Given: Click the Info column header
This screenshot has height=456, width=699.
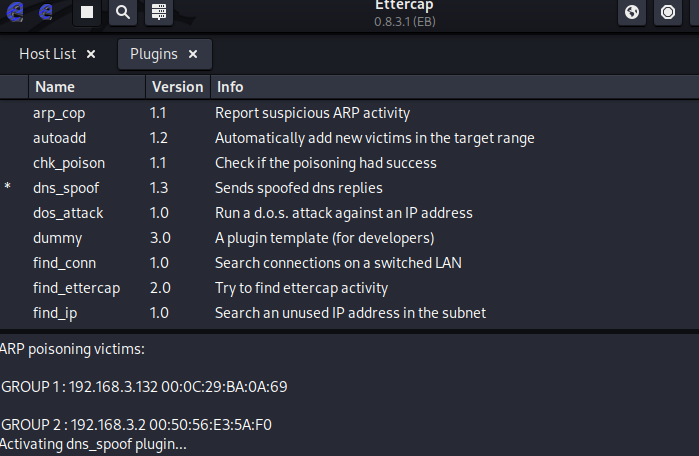Looking at the screenshot, I should 230,87.
